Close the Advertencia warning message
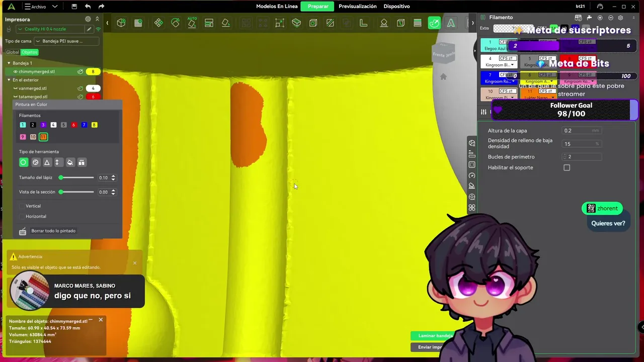This screenshot has width=644, height=362. pos(134,263)
